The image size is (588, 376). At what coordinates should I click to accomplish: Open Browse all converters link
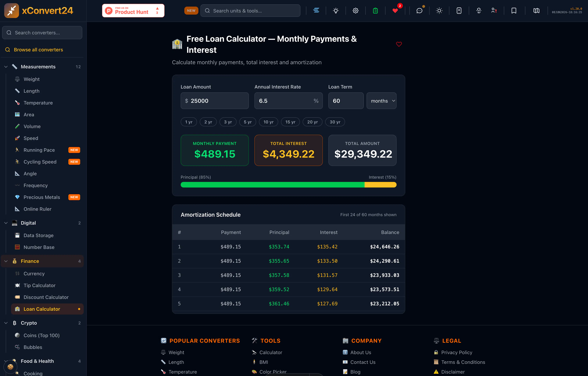click(38, 50)
